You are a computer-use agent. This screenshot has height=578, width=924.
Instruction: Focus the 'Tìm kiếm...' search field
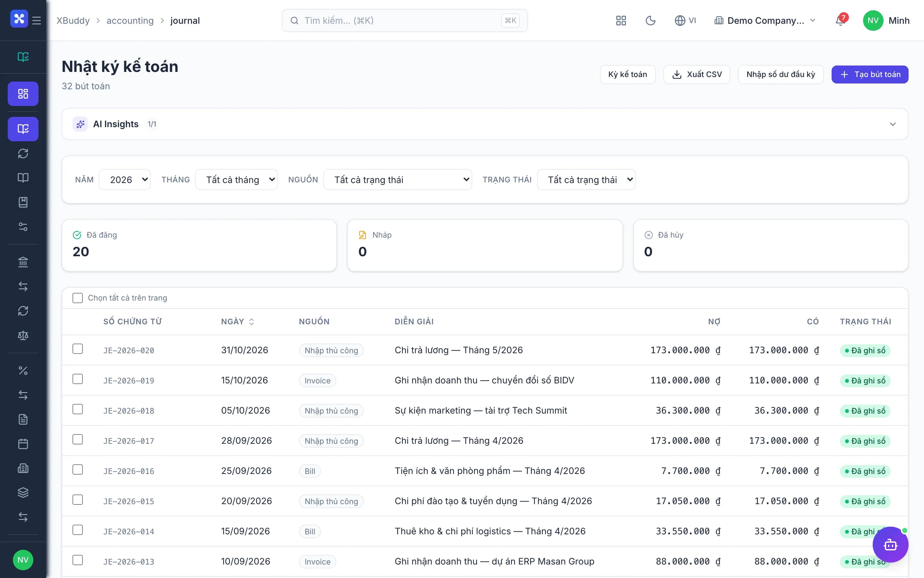[405, 21]
